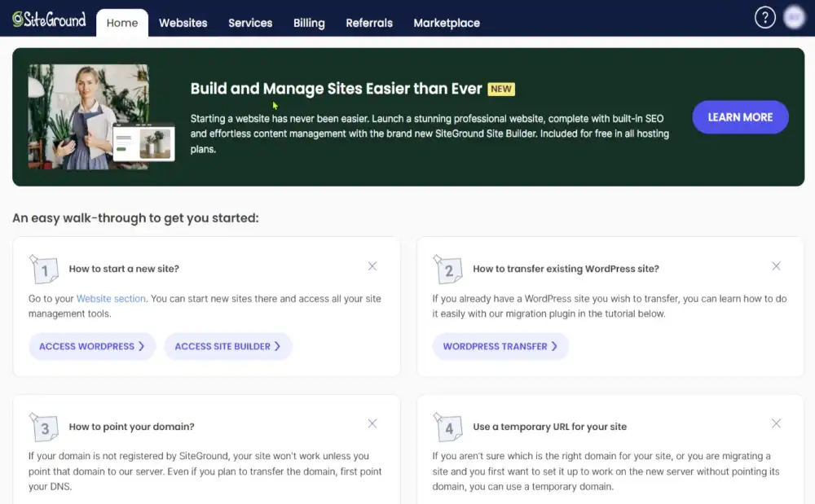Click the LEARN MORE button
The image size is (815, 504).
[740, 116]
